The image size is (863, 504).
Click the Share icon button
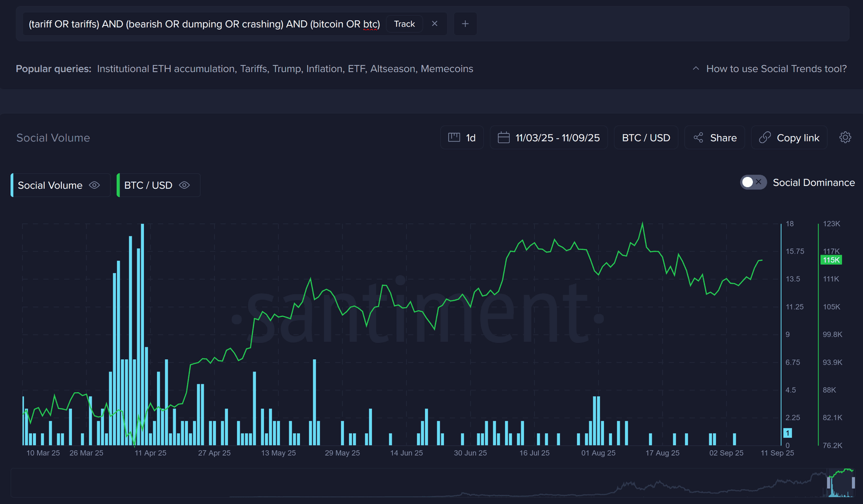pos(698,138)
